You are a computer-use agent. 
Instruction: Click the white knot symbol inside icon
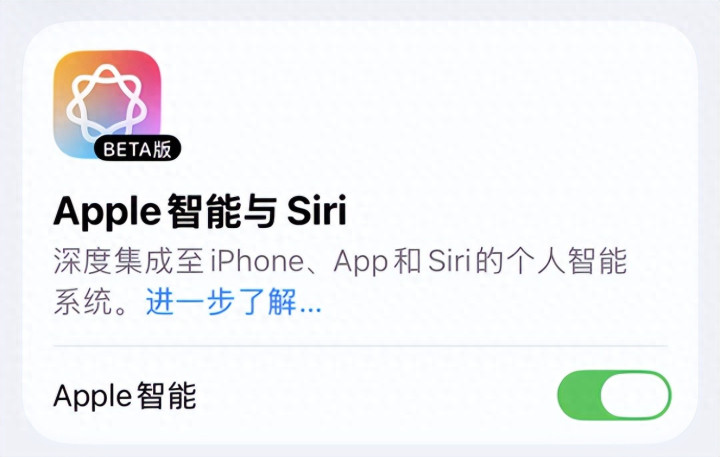[x=107, y=104]
